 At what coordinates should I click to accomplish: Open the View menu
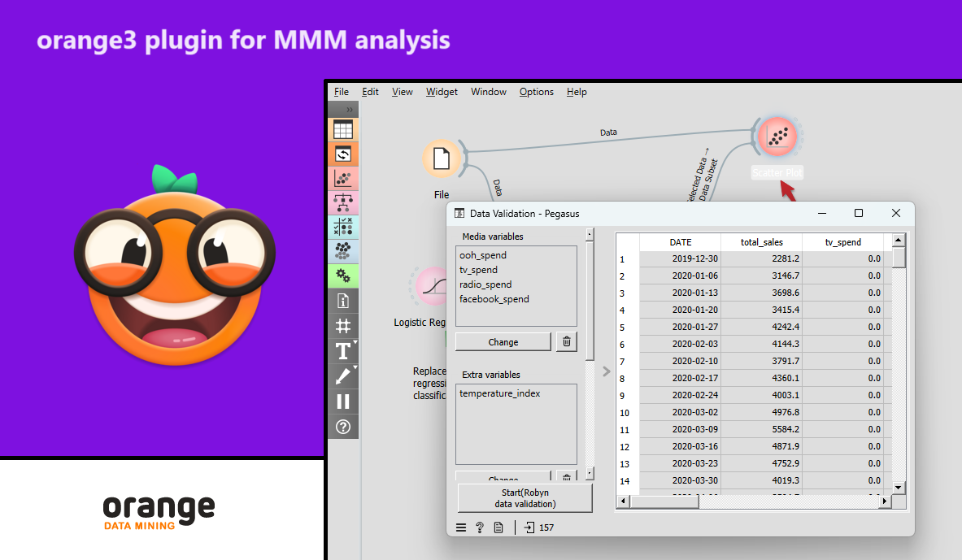(x=403, y=92)
